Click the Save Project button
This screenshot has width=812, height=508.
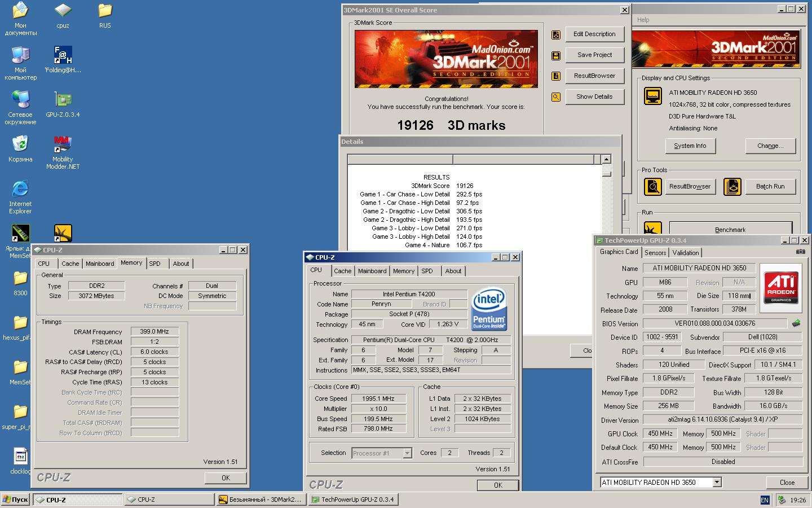pos(595,55)
